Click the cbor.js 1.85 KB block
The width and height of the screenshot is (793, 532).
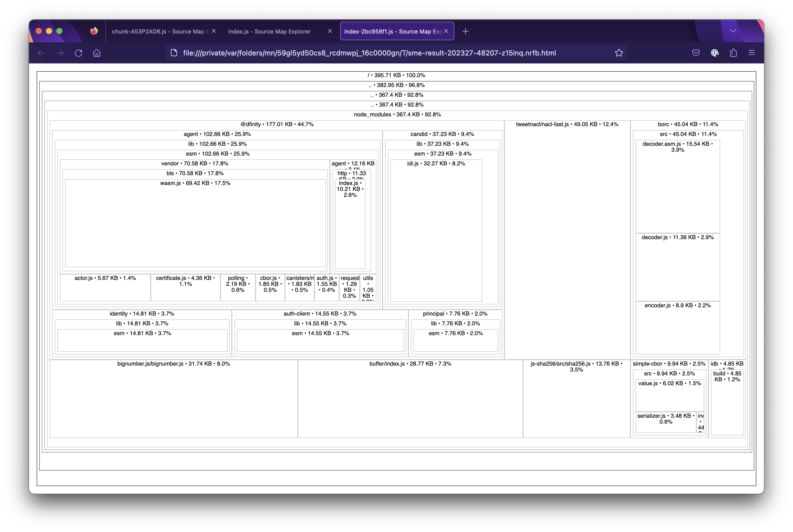270,287
